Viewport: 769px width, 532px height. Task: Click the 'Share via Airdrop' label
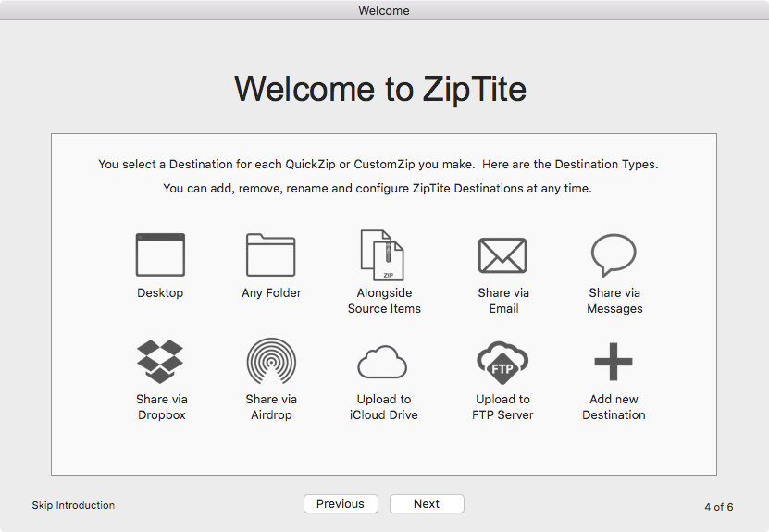(x=271, y=407)
